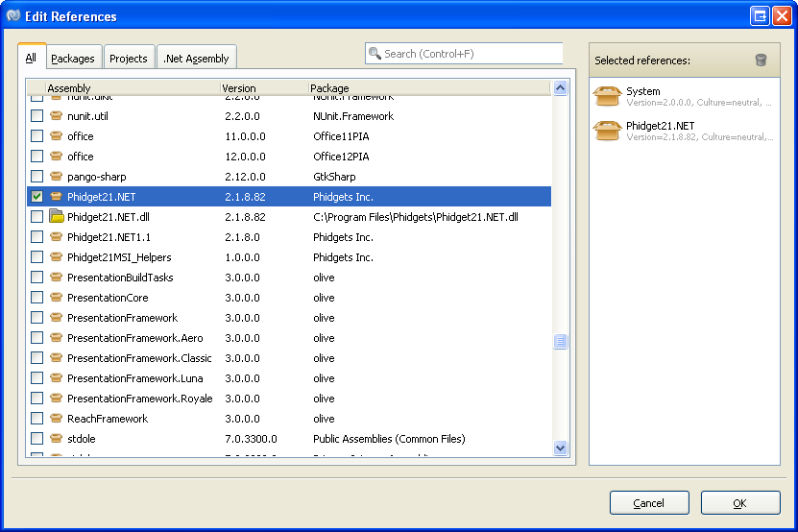Uncheck the Phidget21.NET assembly checkbox
The height and width of the screenshot is (532, 798).
(36, 197)
